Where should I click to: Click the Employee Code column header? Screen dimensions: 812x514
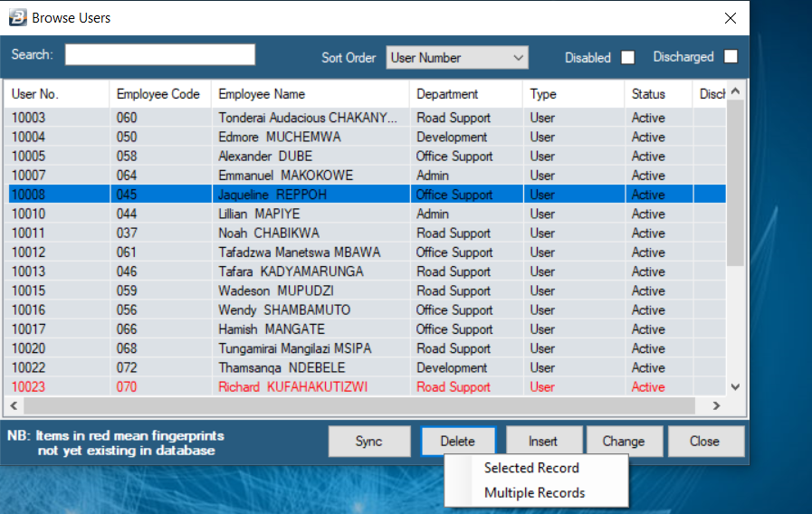(x=159, y=94)
